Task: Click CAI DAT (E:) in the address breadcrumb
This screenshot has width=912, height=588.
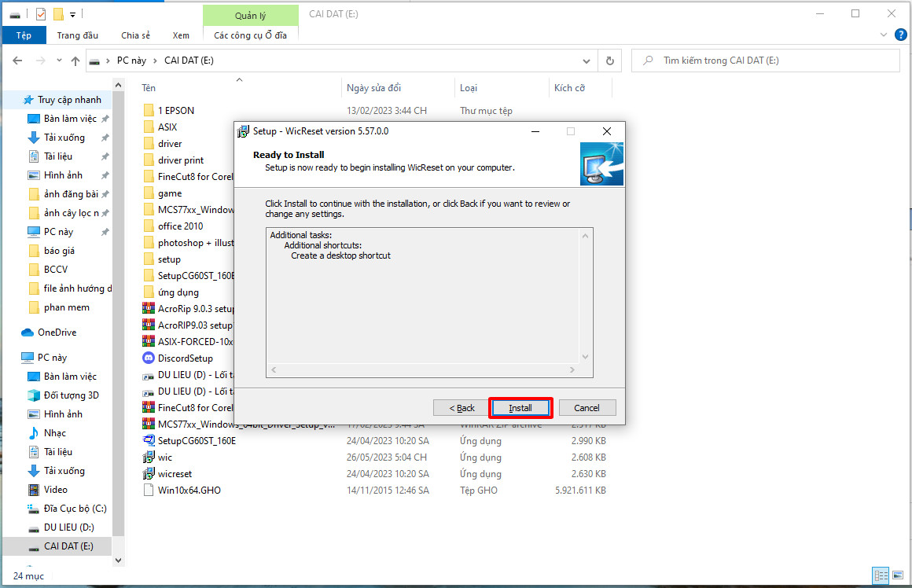Action: pos(189,61)
